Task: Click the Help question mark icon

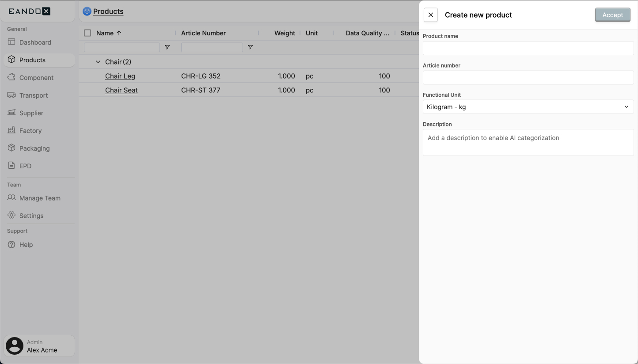Action: tap(11, 244)
